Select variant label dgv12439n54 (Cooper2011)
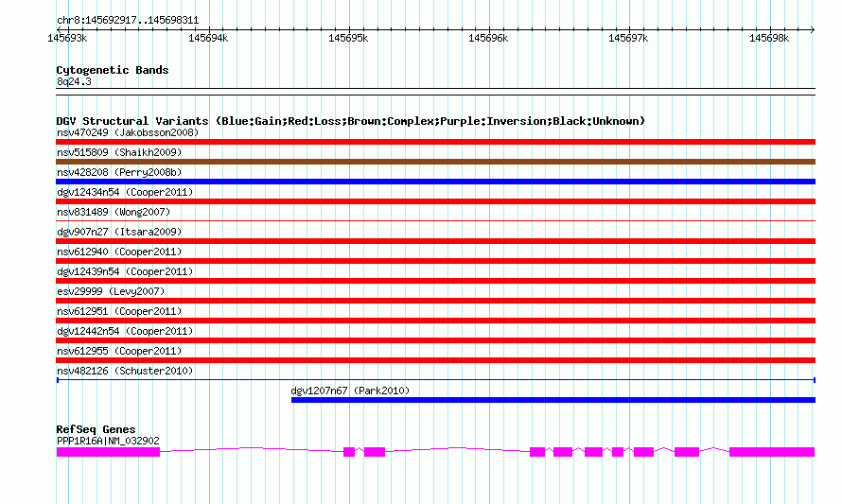The image size is (842, 504). (125, 271)
